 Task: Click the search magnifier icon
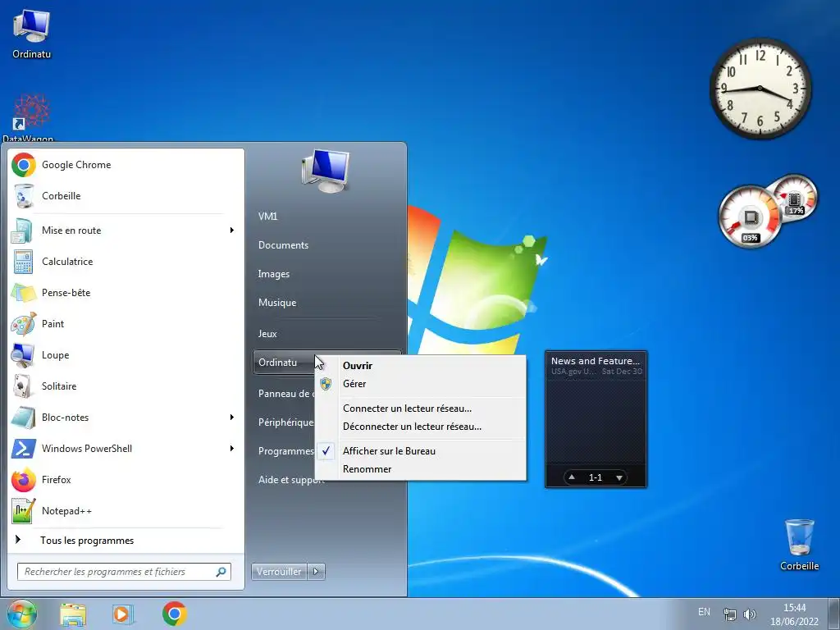(221, 572)
